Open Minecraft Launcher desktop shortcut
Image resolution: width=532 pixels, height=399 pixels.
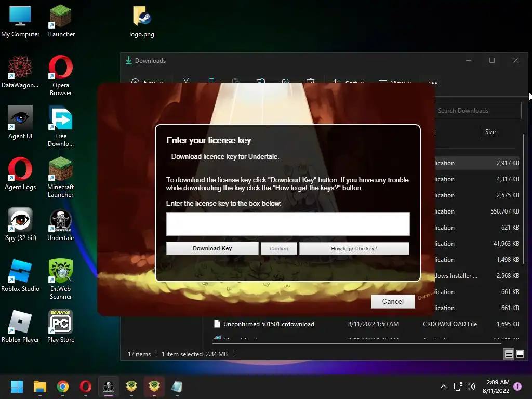coord(60,177)
